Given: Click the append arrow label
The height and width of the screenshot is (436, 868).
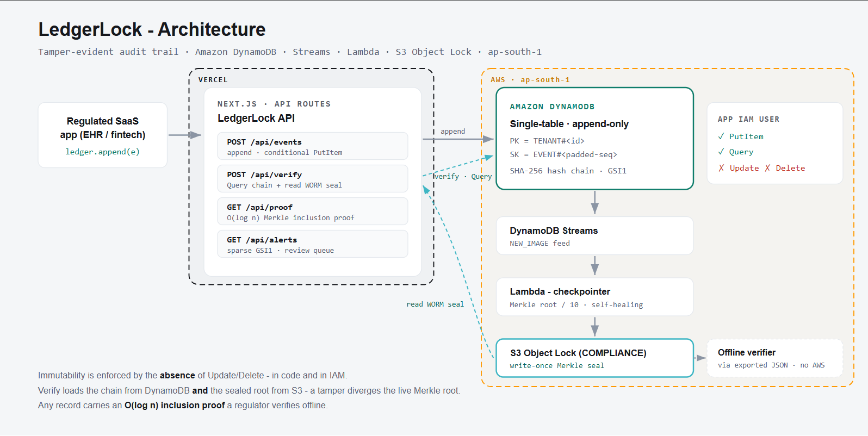Looking at the screenshot, I should coord(452,132).
